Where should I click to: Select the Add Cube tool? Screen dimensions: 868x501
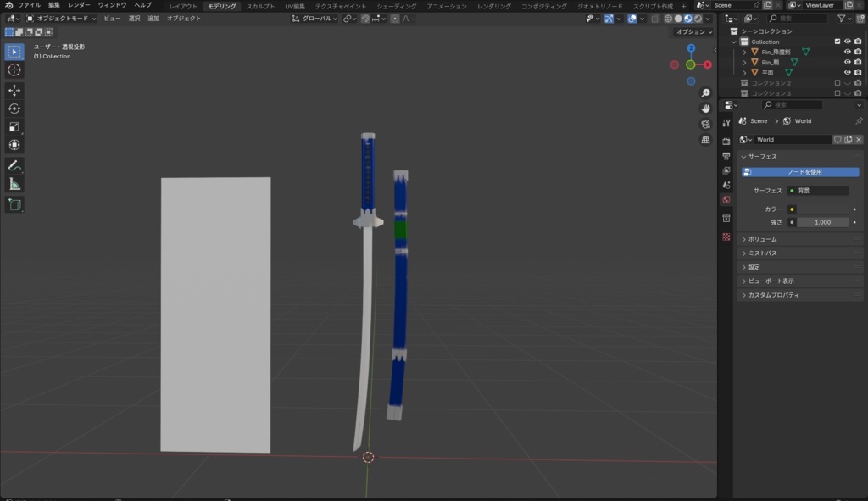point(14,205)
